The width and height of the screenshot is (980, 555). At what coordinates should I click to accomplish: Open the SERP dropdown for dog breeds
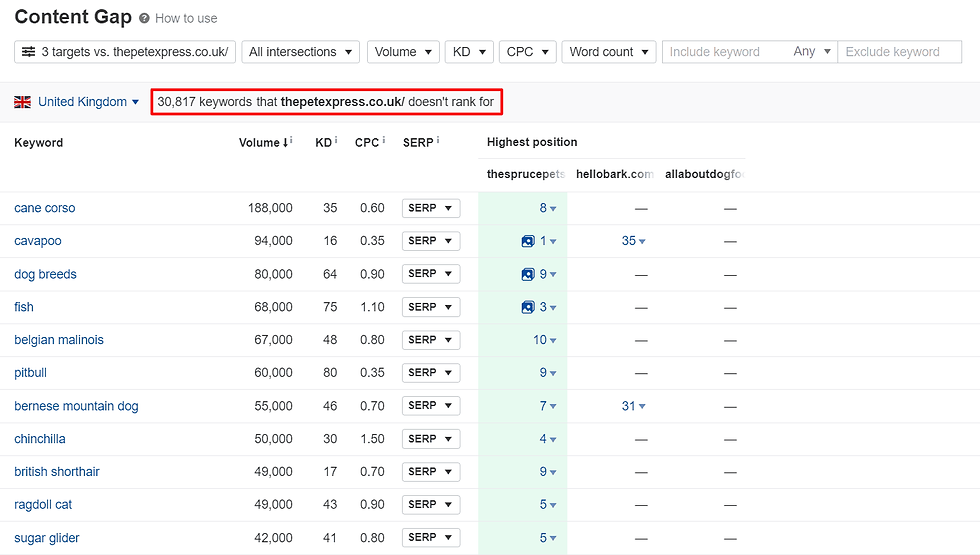tap(431, 274)
